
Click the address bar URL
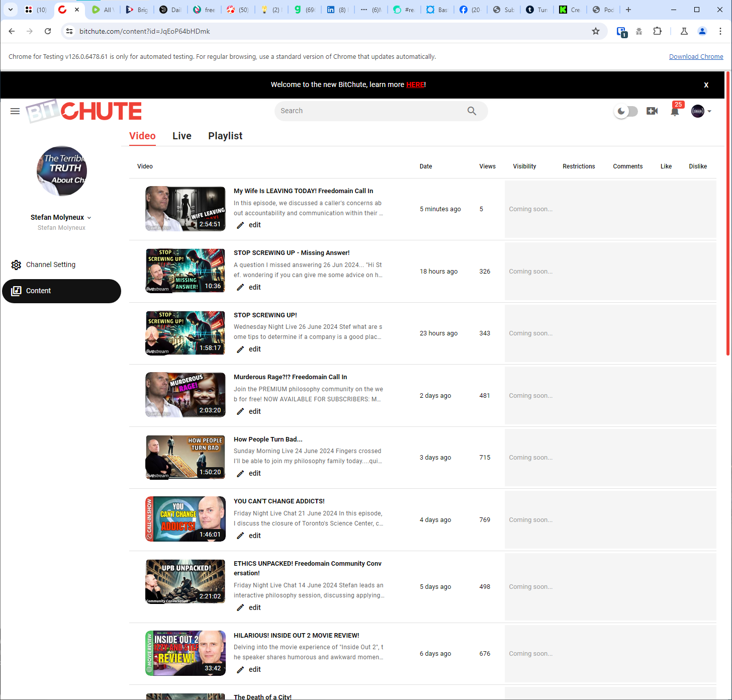coord(145,31)
